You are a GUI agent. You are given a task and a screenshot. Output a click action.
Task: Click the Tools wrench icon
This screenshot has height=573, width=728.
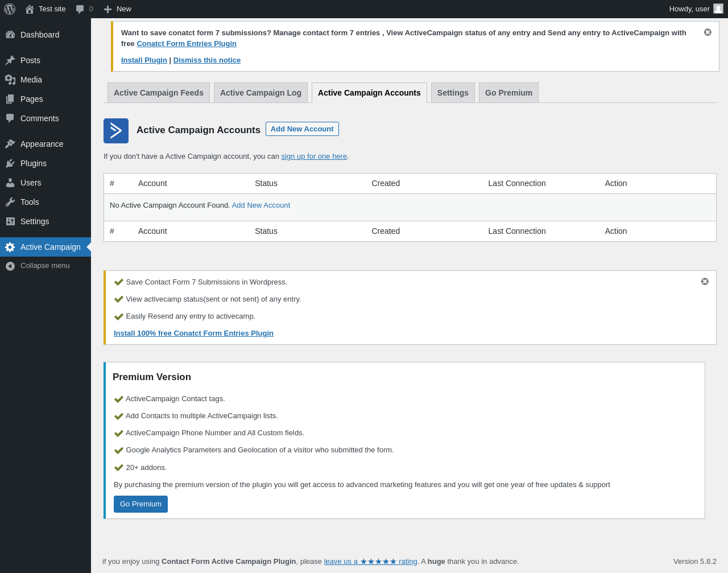pos(10,202)
